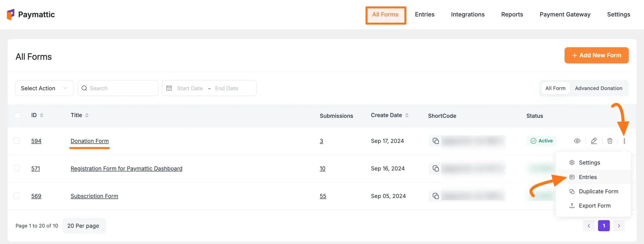The image size is (644, 244).
Task: Check the checkbox next to Donation Form
Action: [17, 141]
